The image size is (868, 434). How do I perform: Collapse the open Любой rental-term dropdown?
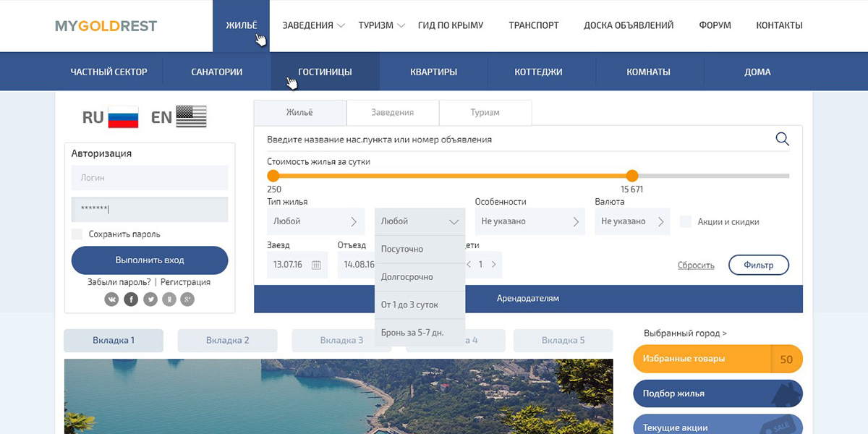pos(420,221)
